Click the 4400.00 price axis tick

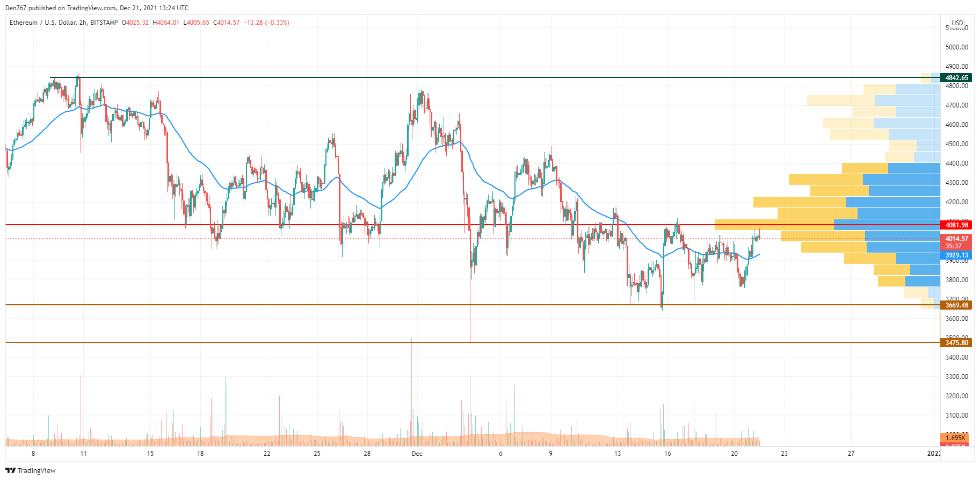click(957, 163)
